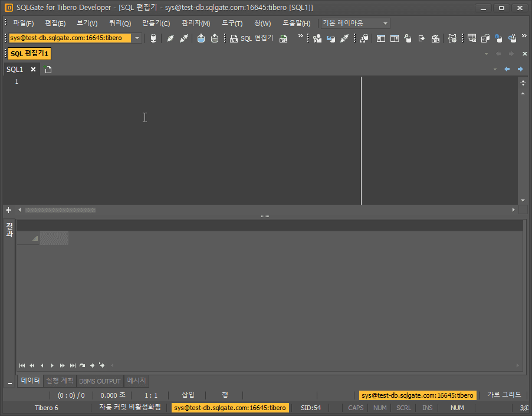Expand the connection combo box arrow
The height and width of the screenshot is (416, 532).
click(x=137, y=38)
